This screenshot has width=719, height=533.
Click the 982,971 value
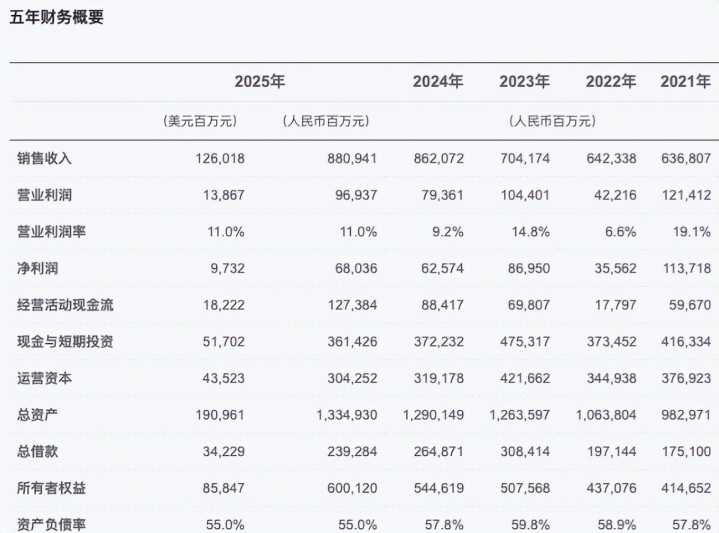tap(686, 415)
